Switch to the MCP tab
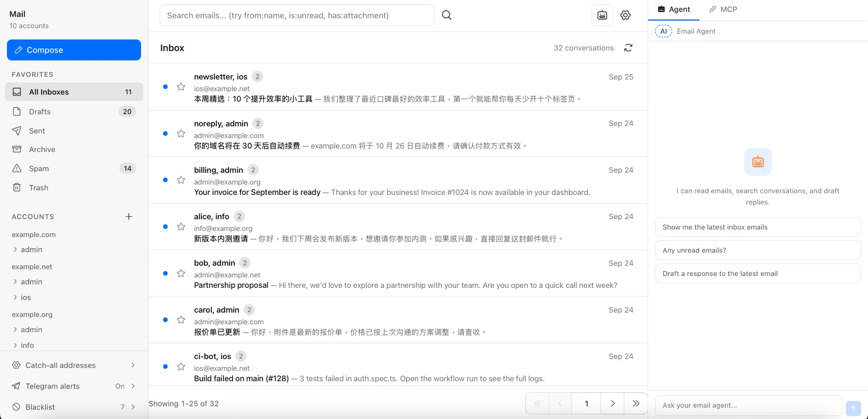868x419 pixels. click(x=723, y=10)
